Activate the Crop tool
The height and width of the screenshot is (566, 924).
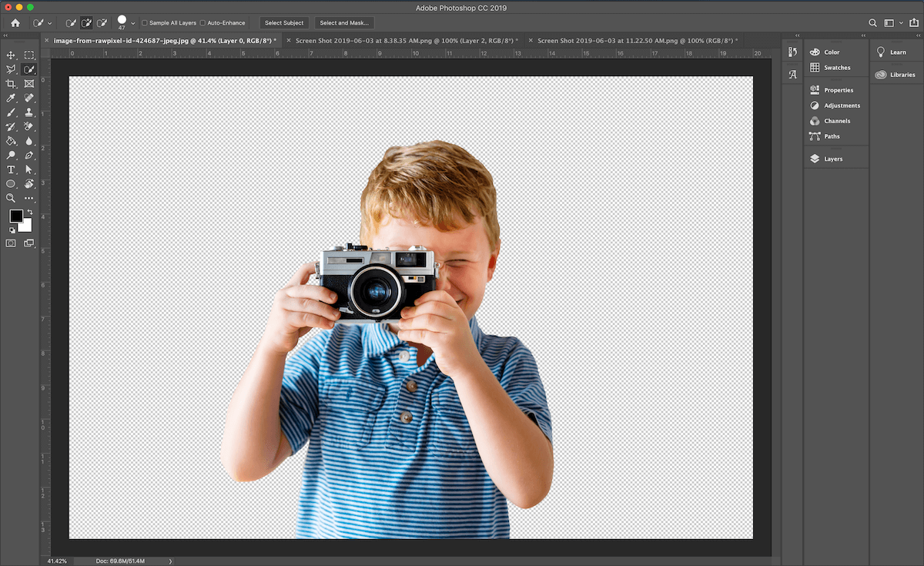(11, 82)
